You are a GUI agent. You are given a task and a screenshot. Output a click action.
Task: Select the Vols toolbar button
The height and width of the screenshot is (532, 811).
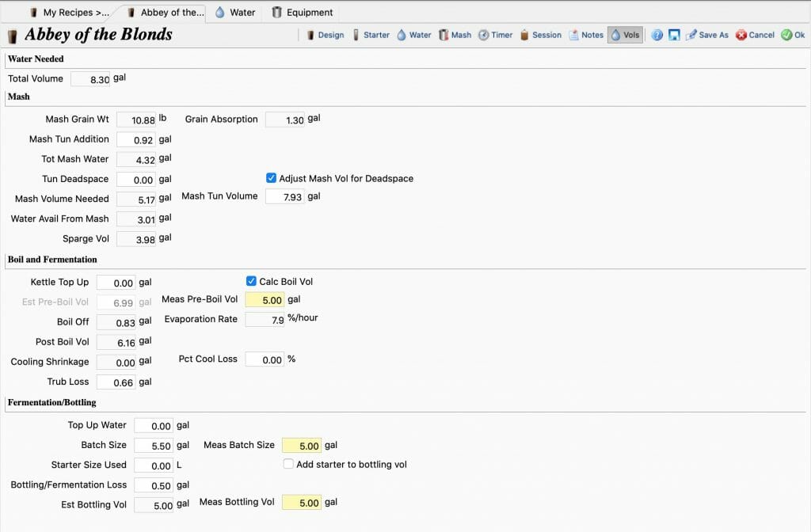tap(626, 35)
